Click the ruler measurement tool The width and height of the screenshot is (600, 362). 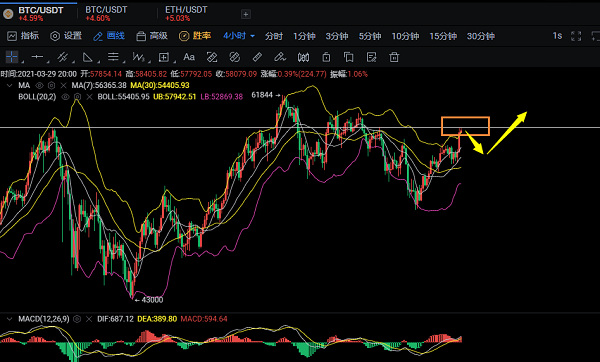pyautogui.click(x=257, y=57)
